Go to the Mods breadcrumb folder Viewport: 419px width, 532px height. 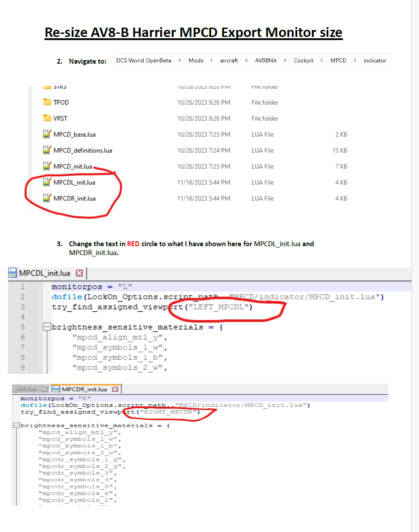196,61
